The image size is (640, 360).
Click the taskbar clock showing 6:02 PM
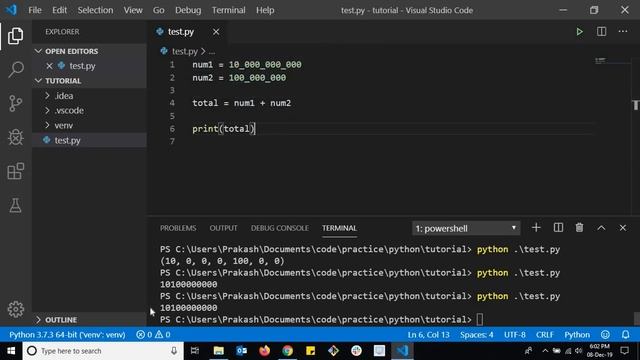pyautogui.click(x=600, y=351)
